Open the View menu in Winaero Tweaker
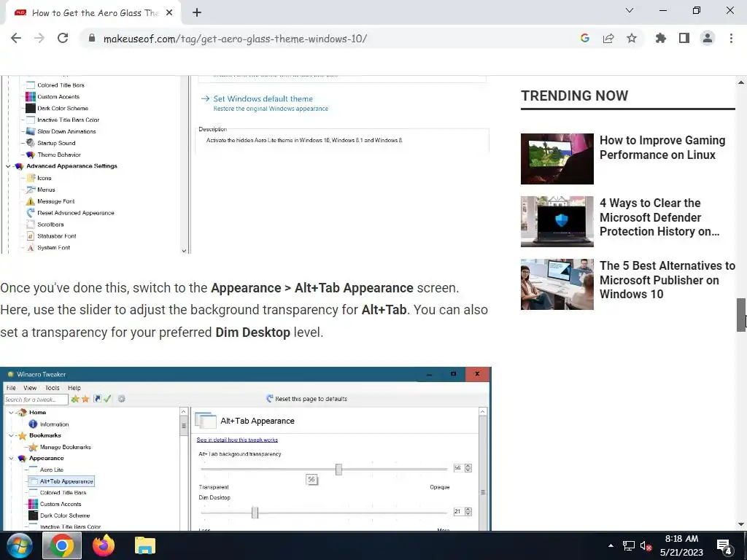 30,388
